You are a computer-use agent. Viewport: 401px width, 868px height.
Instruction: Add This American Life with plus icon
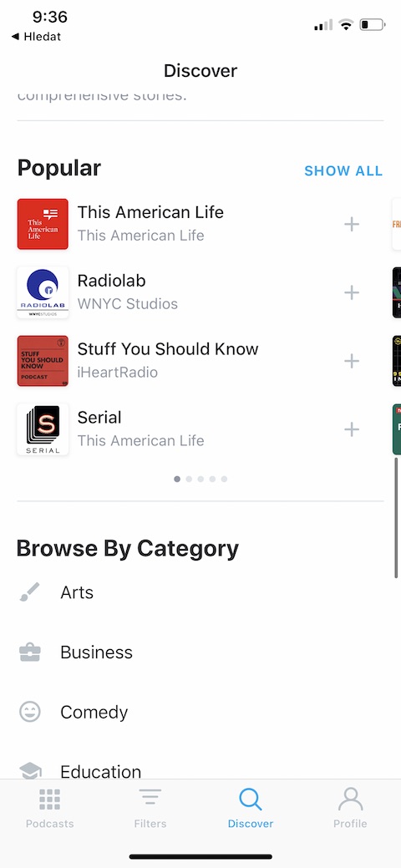pos(352,224)
